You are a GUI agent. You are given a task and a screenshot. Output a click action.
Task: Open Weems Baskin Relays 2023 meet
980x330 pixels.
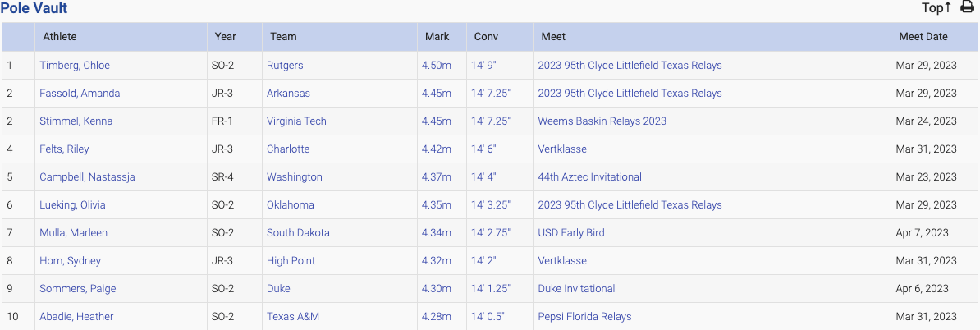point(602,121)
